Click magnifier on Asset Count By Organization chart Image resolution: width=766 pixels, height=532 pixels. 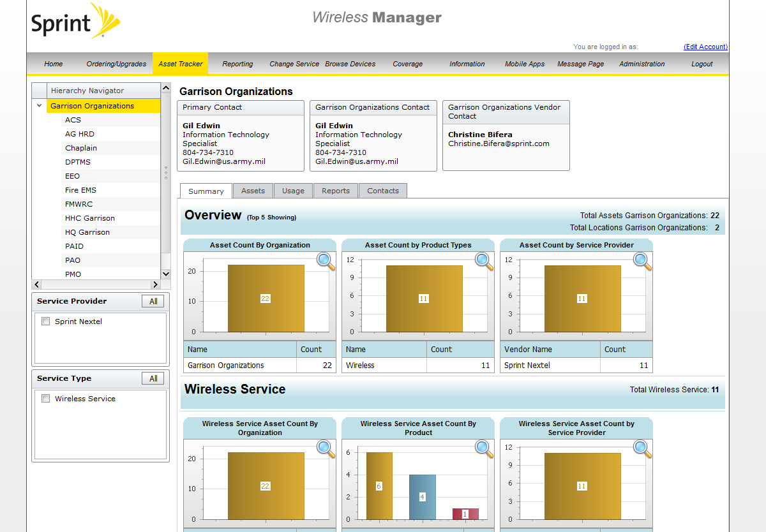point(326,261)
